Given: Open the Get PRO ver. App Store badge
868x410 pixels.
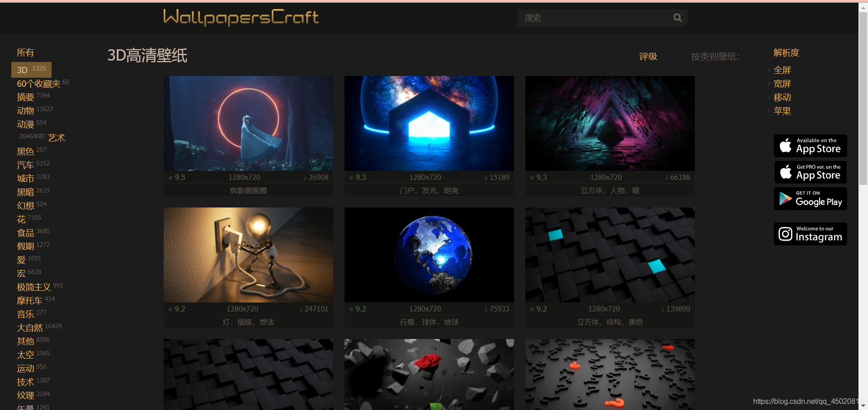Looking at the screenshot, I should coord(810,172).
